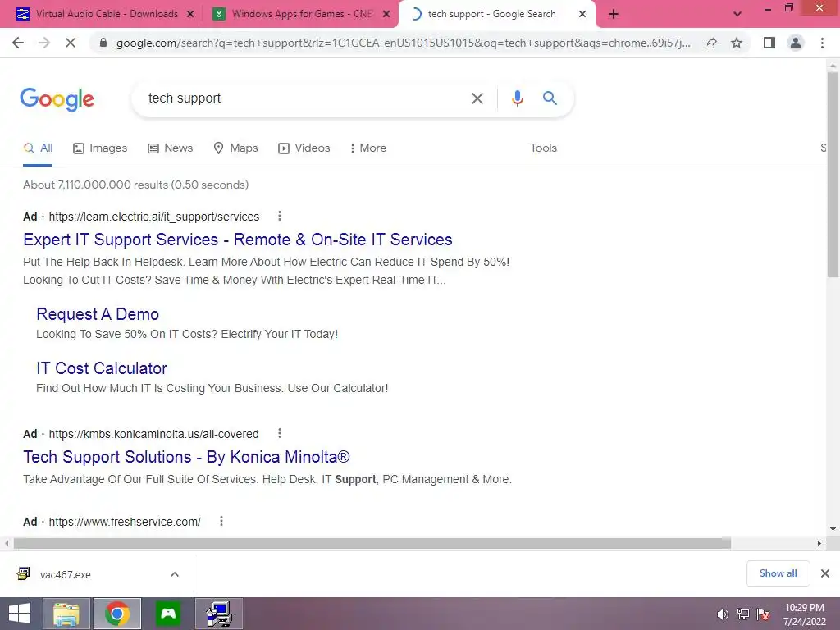Open options for the Konica Minolta ad

[279, 433]
